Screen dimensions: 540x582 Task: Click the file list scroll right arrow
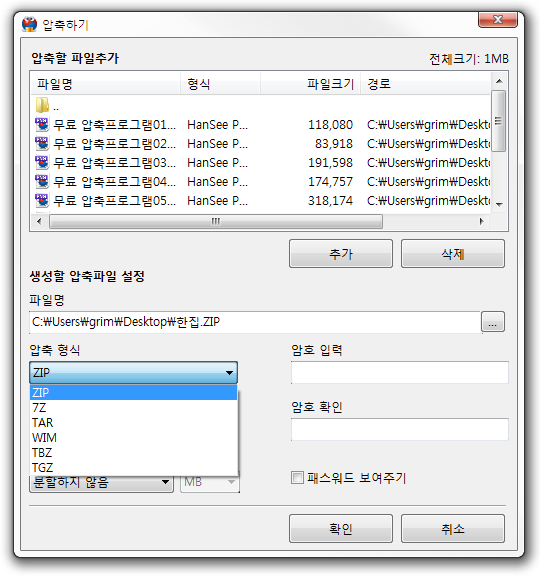click(x=481, y=222)
